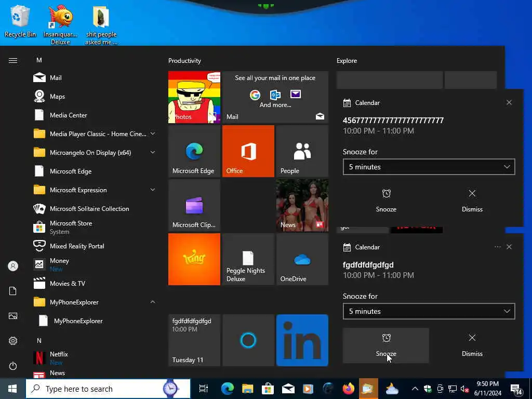Show hidden system tray icons
The height and width of the screenshot is (399, 532).
click(415, 389)
